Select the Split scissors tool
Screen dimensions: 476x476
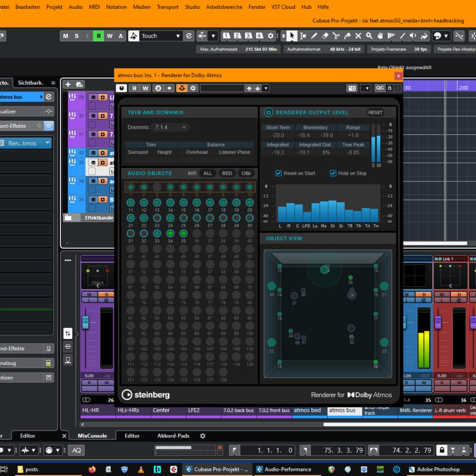tap(336, 36)
